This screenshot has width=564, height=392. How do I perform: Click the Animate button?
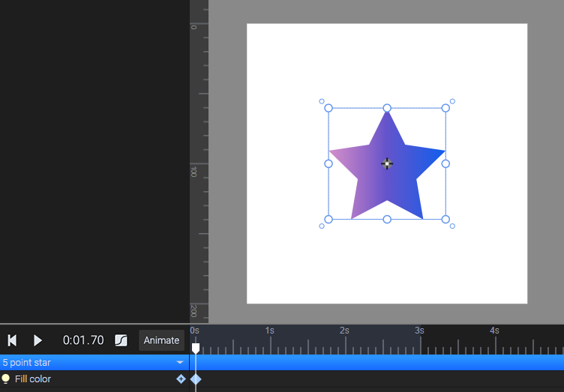click(x=161, y=340)
